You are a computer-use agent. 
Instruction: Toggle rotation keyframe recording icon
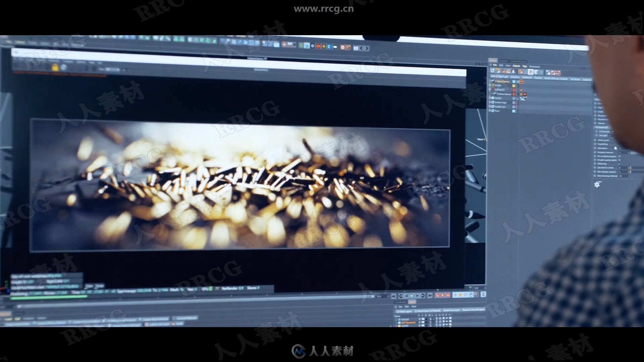click(466, 295)
